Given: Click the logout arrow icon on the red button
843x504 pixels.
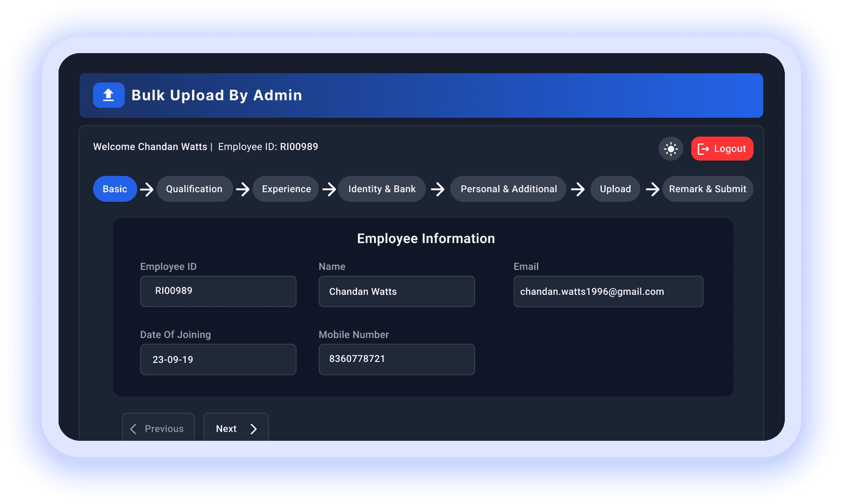Looking at the screenshot, I should point(704,149).
